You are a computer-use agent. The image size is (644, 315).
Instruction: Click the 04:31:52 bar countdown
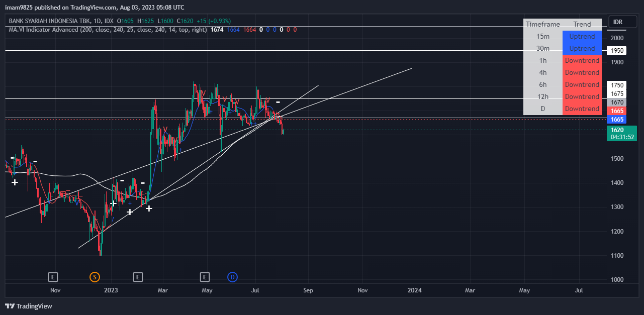coord(621,137)
